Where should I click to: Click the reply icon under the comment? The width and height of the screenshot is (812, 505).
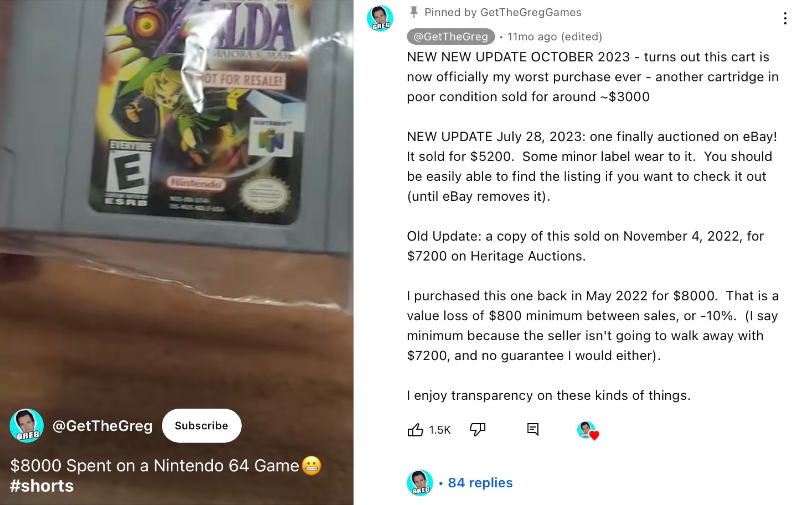pyautogui.click(x=532, y=429)
